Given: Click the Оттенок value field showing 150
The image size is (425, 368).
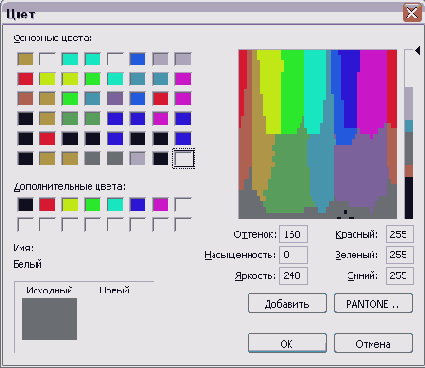Looking at the screenshot, I should (293, 234).
